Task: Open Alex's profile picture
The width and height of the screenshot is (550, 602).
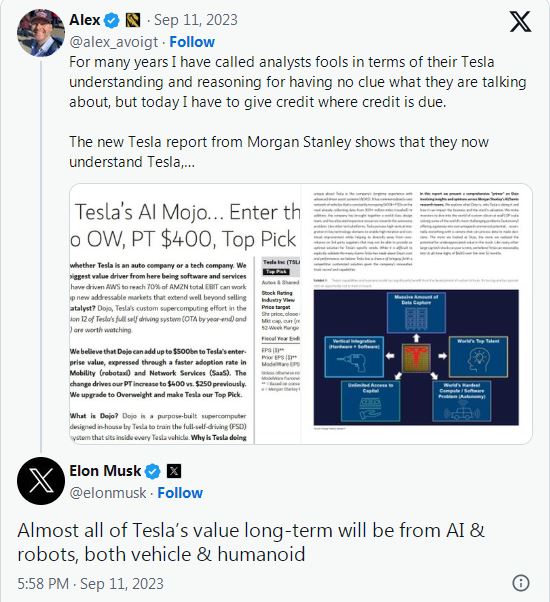Action: click(41, 33)
